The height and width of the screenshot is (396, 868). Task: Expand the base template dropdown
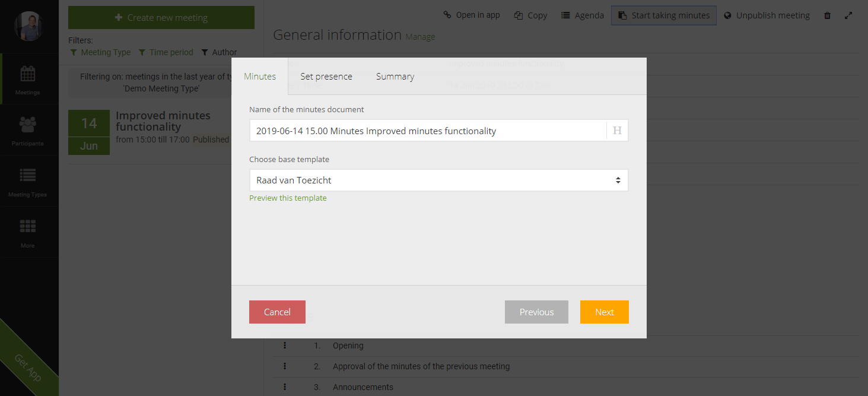(x=438, y=180)
